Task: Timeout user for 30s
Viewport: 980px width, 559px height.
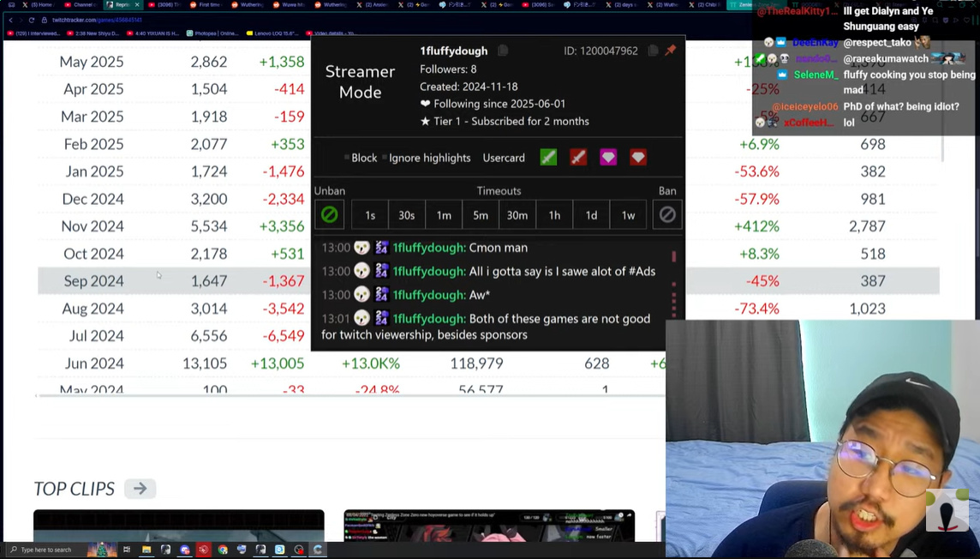Action: click(x=406, y=215)
